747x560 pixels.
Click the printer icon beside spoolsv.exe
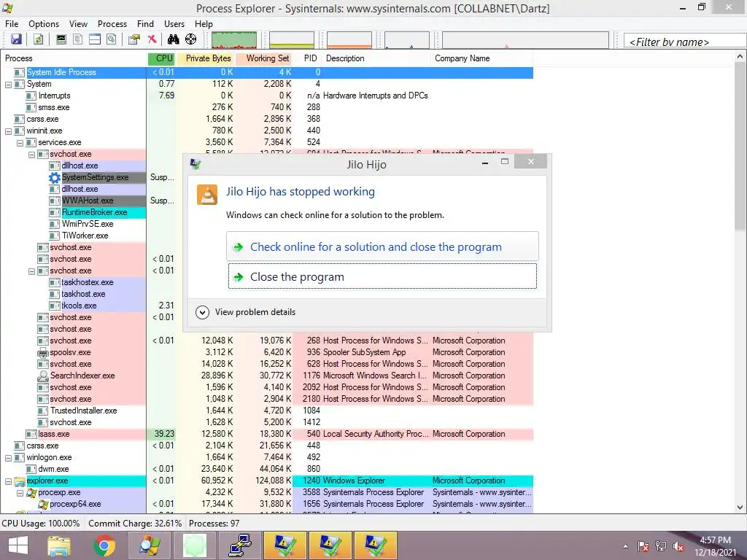tap(43, 352)
